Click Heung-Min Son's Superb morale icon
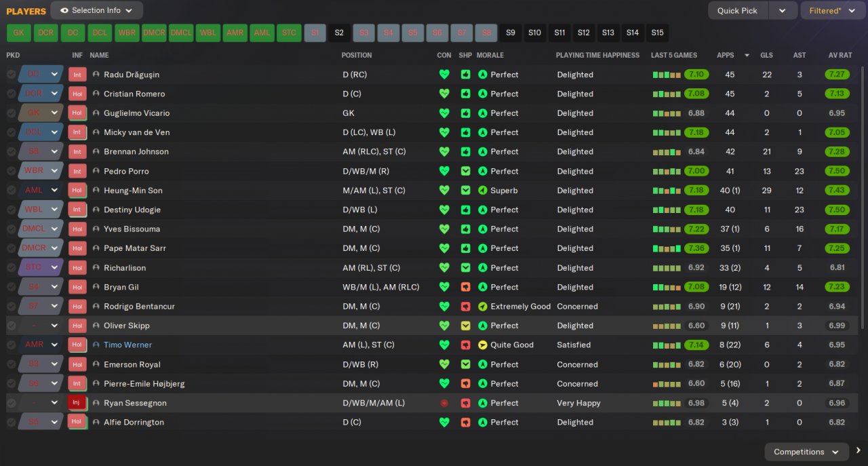Viewport: 868px width, 466px height. [x=483, y=191]
